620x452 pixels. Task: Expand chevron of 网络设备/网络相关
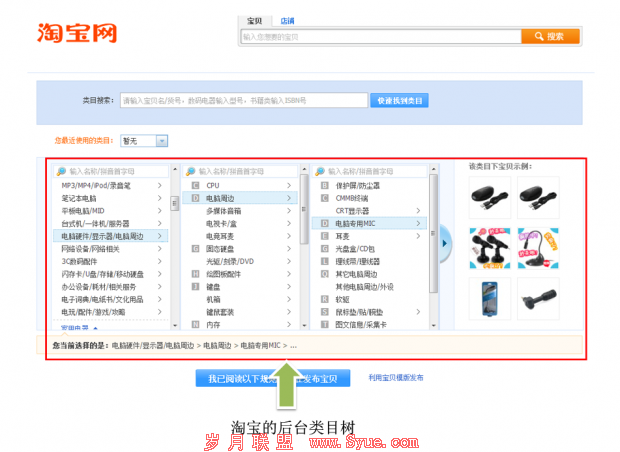160,249
